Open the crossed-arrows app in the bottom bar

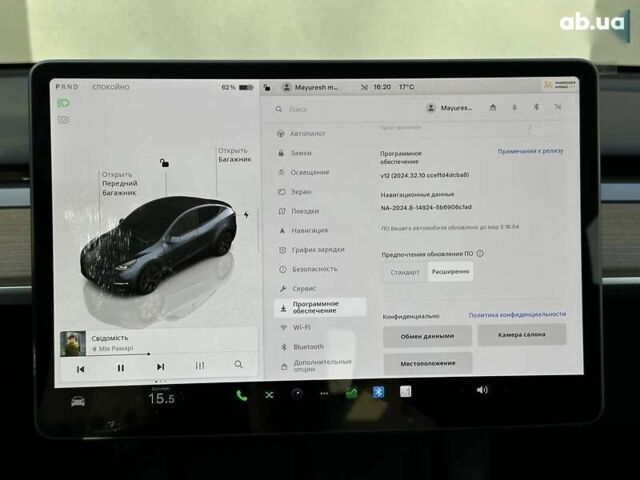pyautogui.click(x=269, y=395)
